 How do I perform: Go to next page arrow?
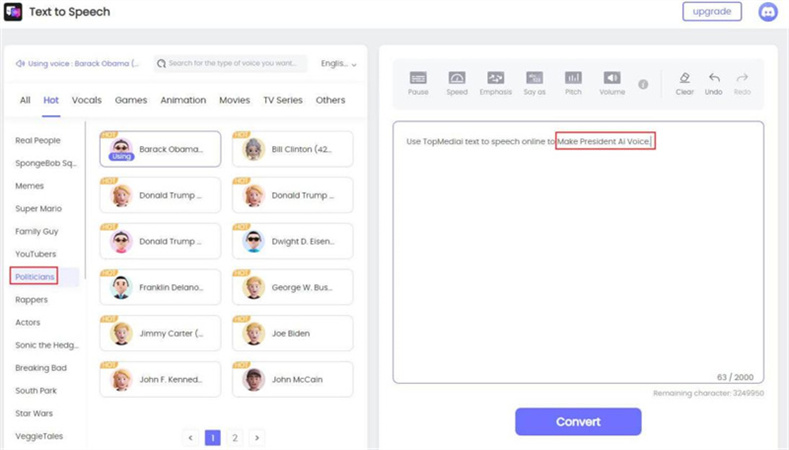click(x=257, y=437)
